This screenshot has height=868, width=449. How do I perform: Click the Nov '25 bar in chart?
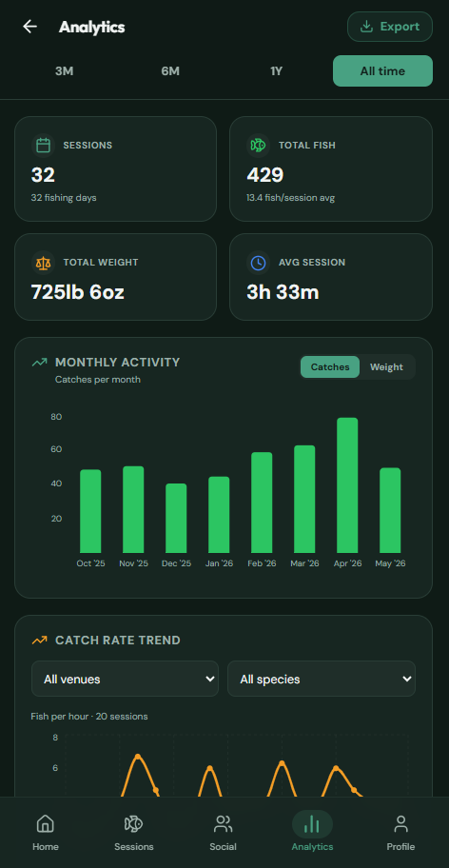[133, 510]
